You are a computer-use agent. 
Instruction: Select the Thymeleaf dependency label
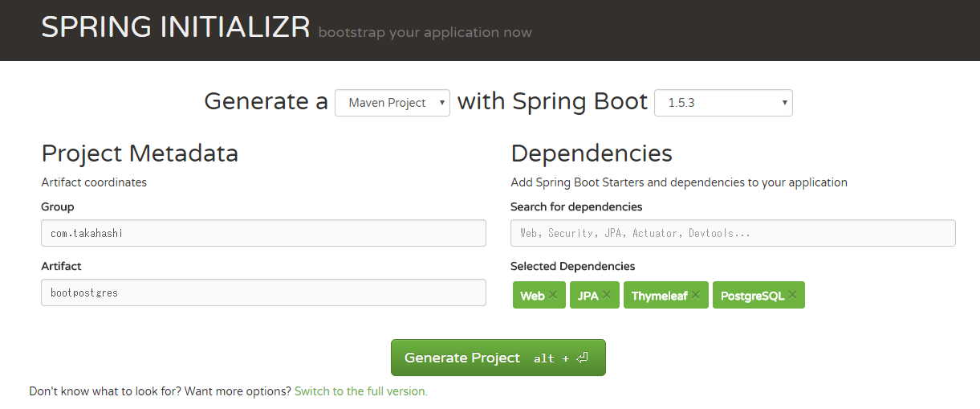tap(660, 296)
